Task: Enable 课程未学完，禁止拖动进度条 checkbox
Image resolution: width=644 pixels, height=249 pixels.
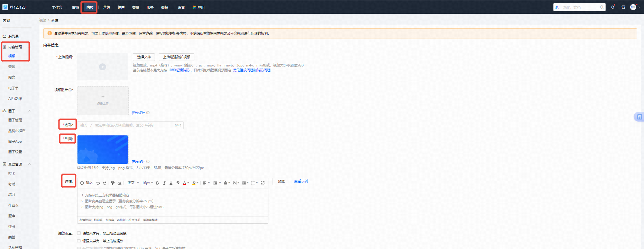Action: coord(79,233)
